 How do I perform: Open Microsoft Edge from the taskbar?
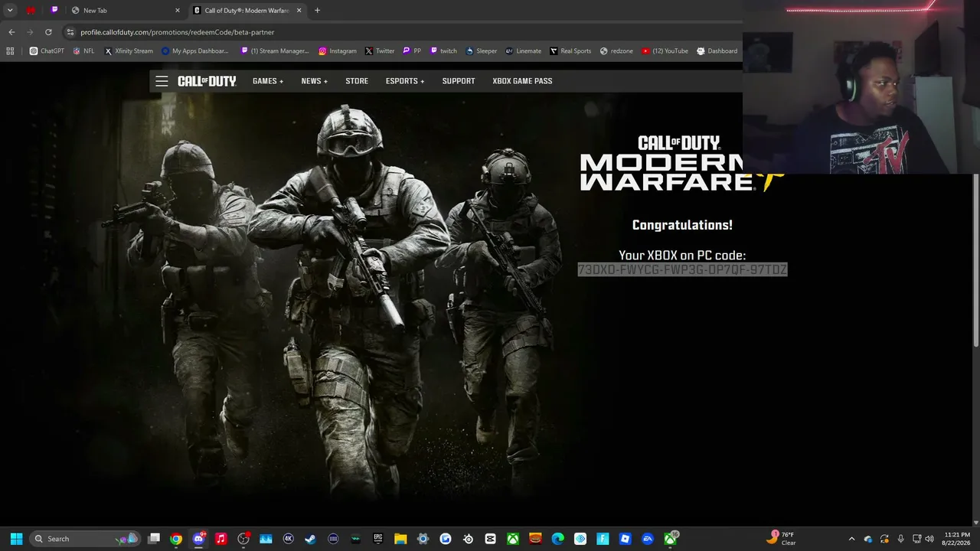558,539
